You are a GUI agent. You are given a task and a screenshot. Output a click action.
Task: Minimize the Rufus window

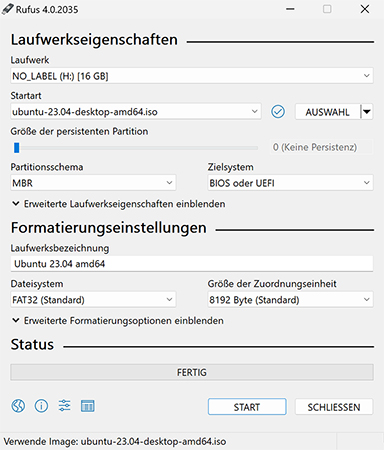point(290,9)
